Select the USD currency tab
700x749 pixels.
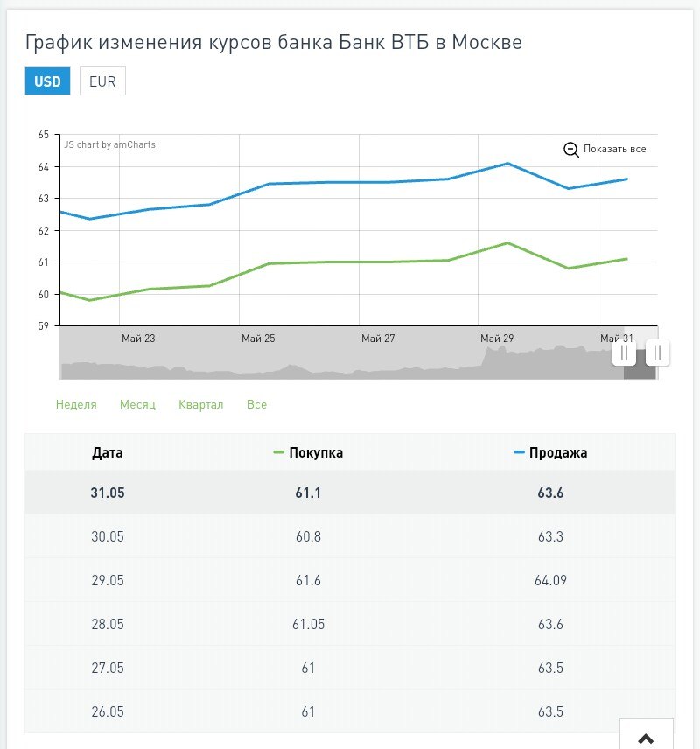47,82
